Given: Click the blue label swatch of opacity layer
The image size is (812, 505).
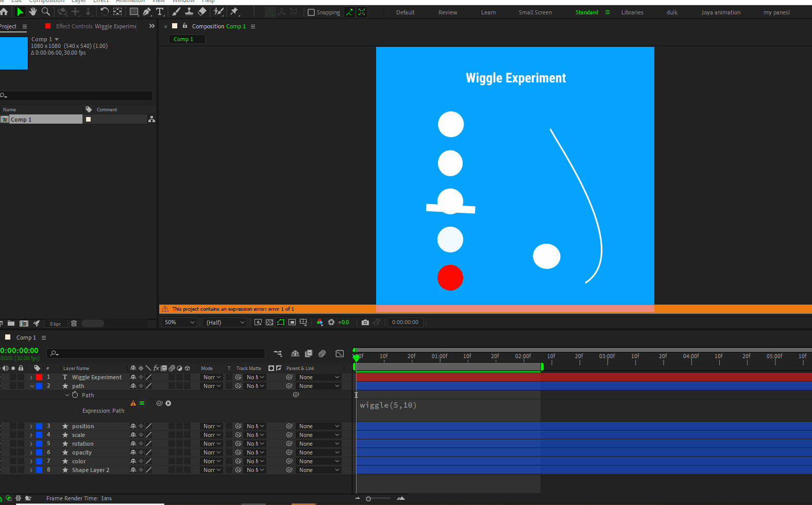Looking at the screenshot, I should tap(39, 452).
